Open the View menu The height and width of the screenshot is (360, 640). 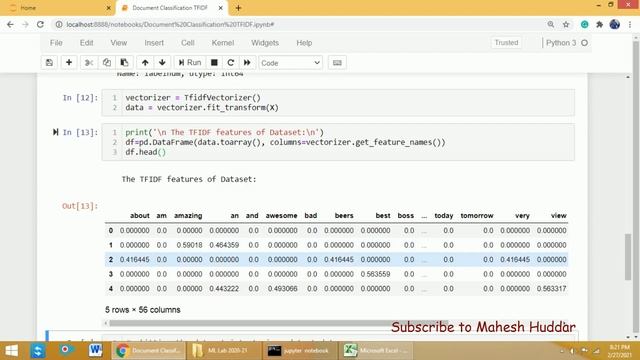(119, 43)
